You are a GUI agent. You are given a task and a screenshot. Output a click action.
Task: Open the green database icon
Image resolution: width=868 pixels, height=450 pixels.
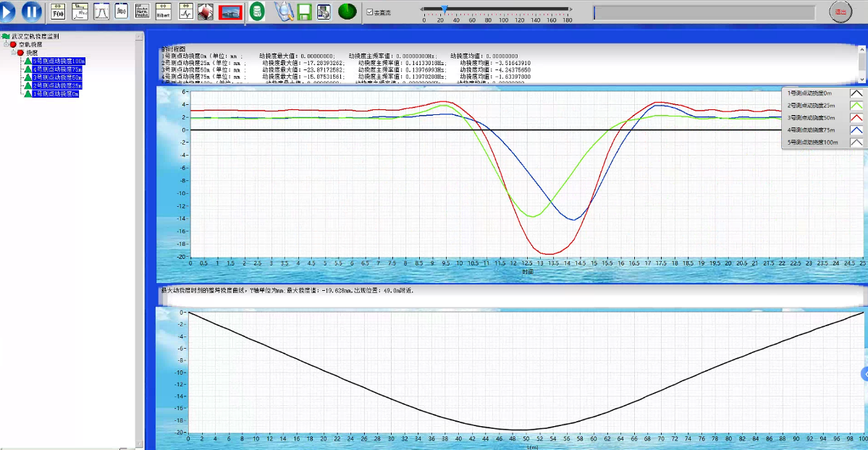click(x=257, y=12)
